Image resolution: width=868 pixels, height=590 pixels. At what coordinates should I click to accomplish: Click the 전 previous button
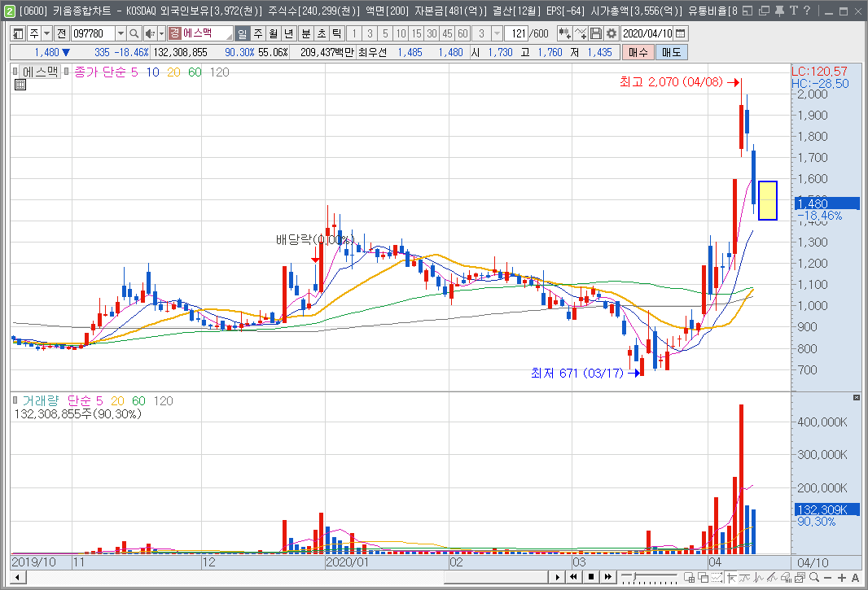[x=61, y=33]
